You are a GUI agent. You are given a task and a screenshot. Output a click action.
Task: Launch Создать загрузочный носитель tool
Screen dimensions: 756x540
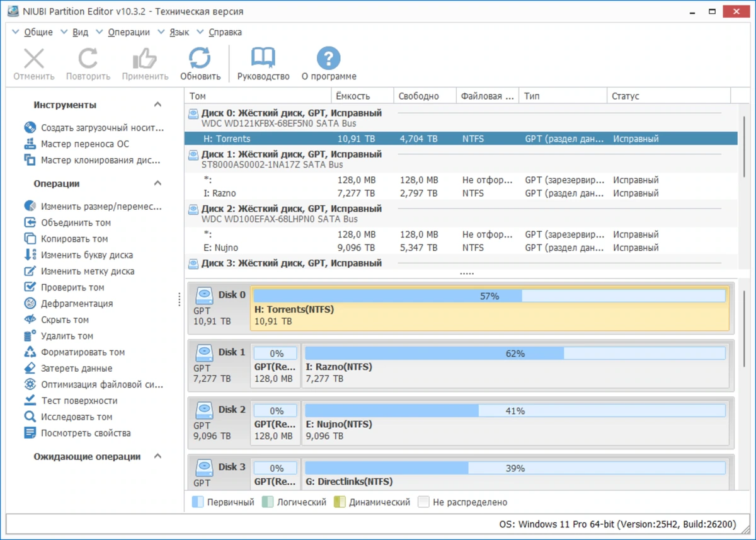[94, 127]
